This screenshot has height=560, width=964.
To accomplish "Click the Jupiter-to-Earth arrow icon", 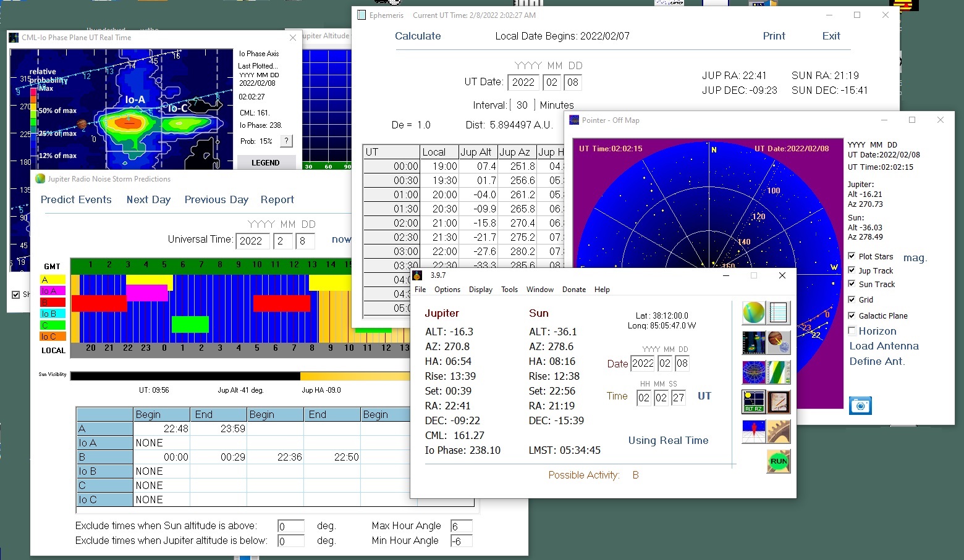I will pyautogui.click(x=779, y=343).
